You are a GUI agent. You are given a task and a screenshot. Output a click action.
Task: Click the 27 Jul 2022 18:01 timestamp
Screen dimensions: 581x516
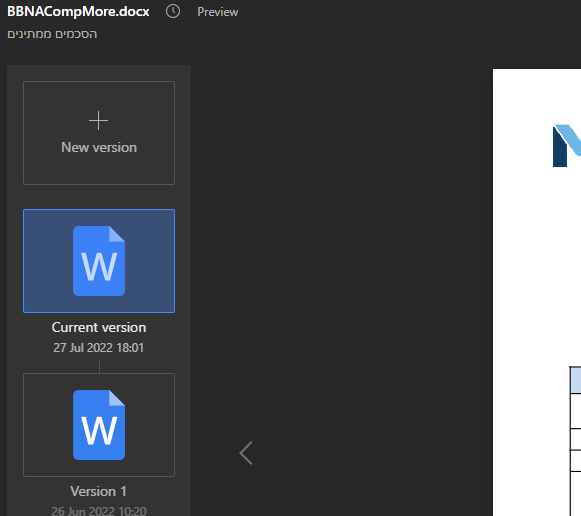(x=99, y=347)
